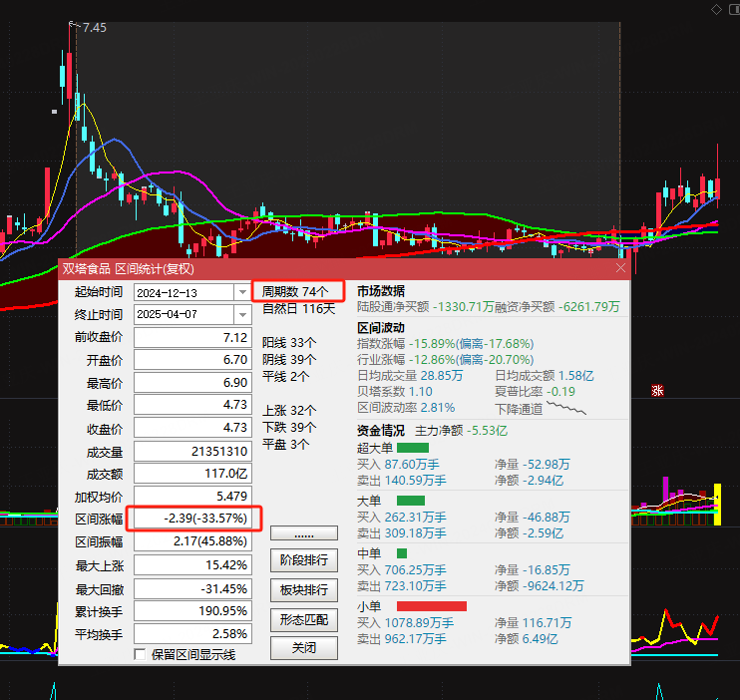Open 形态匹配 pattern matching
740x700 pixels.
(304, 620)
